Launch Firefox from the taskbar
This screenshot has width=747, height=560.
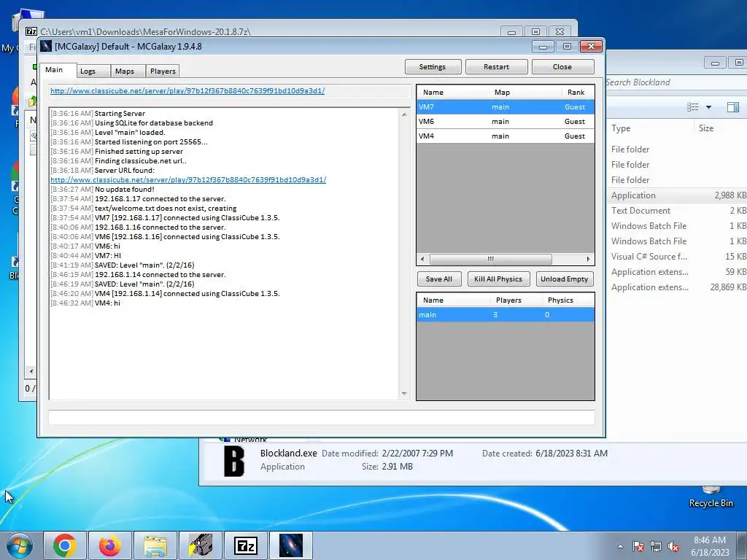(x=110, y=545)
